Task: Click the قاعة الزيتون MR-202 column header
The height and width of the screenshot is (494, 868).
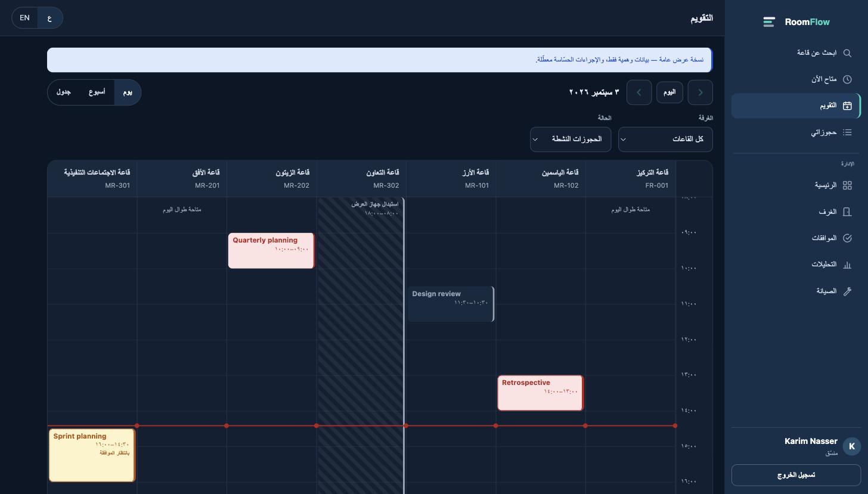Action: click(x=272, y=179)
